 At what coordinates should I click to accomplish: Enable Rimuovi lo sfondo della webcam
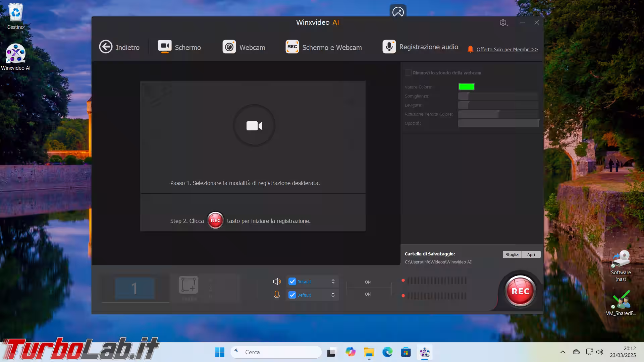[x=408, y=73]
